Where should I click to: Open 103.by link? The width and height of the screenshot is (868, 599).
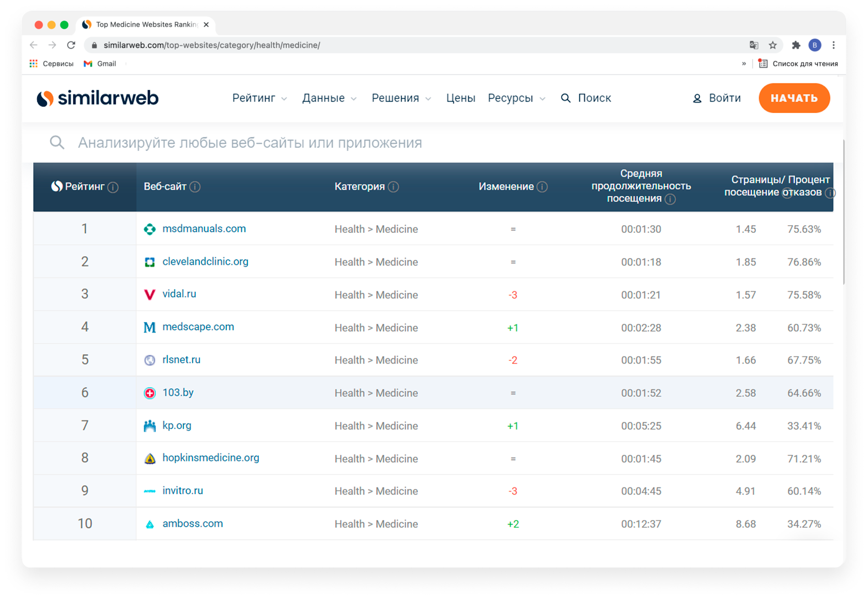178,392
